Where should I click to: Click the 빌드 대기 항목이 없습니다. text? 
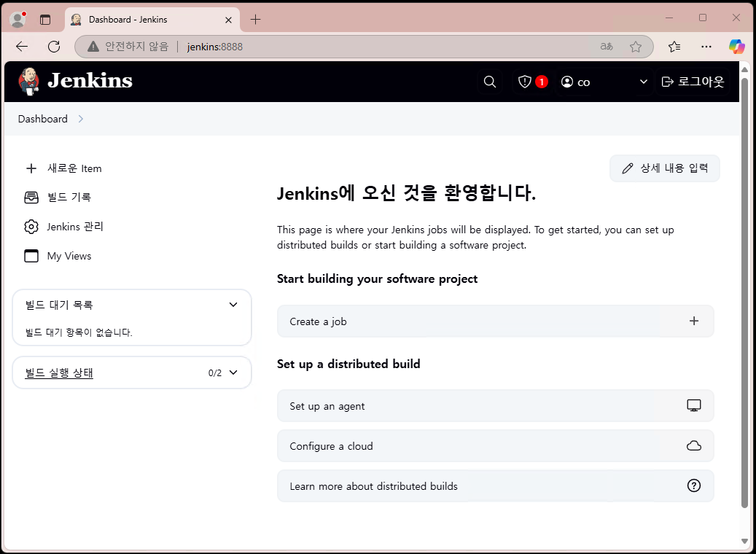point(79,332)
